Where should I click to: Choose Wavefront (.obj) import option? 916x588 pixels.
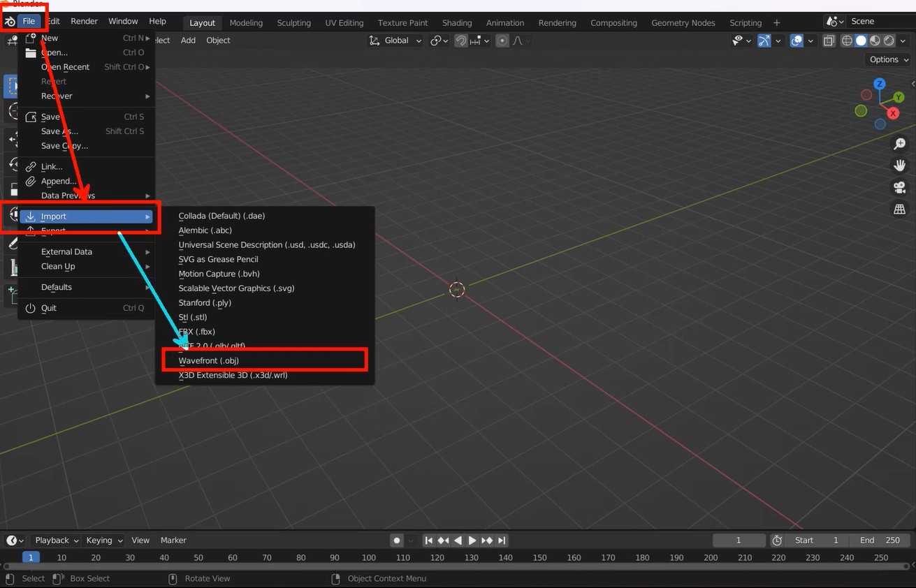pos(209,360)
